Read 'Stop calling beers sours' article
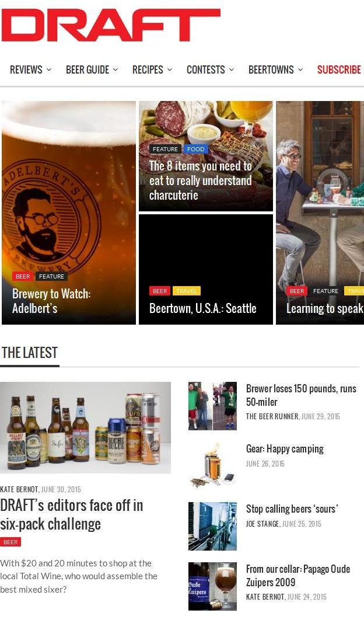This screenshot has height=623, width=364. tap(292, 509)
